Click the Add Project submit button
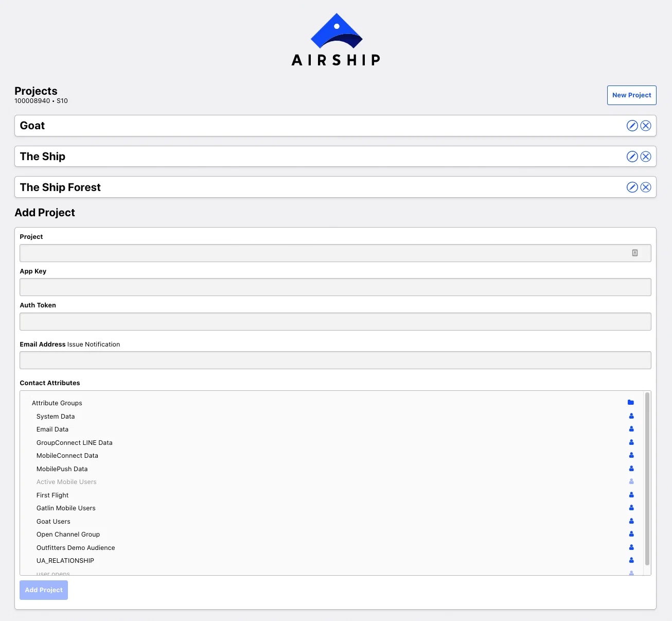 [x=44, y=590]
